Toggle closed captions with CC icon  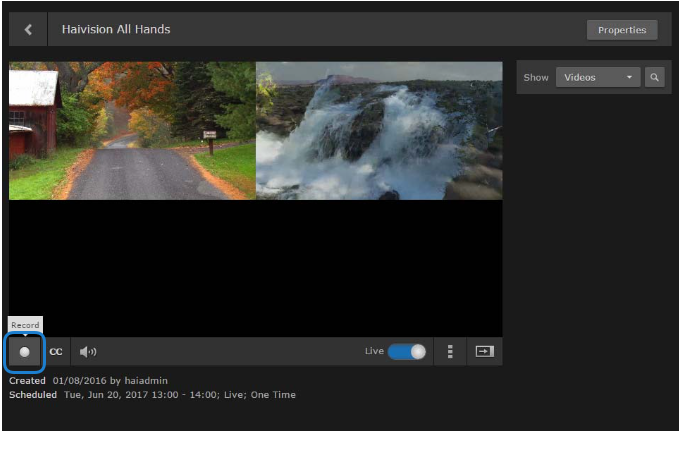point(56,352)
